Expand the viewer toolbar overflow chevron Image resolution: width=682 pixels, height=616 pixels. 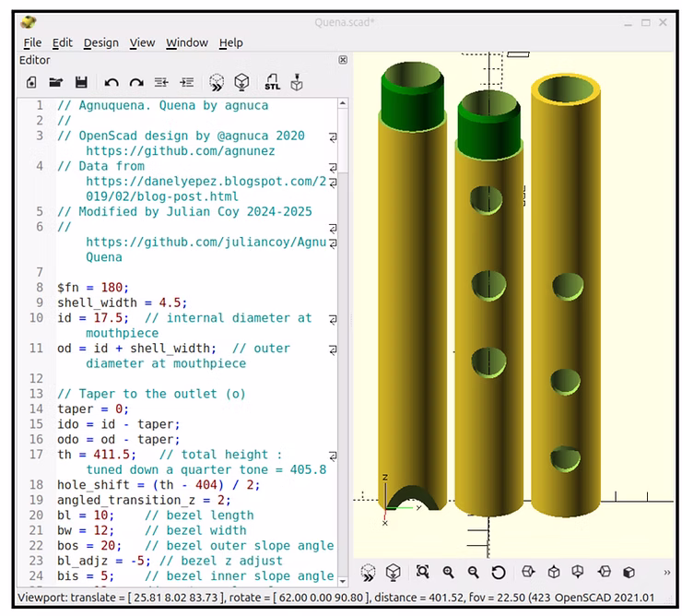pyautogui.click(x=667, y=573)
